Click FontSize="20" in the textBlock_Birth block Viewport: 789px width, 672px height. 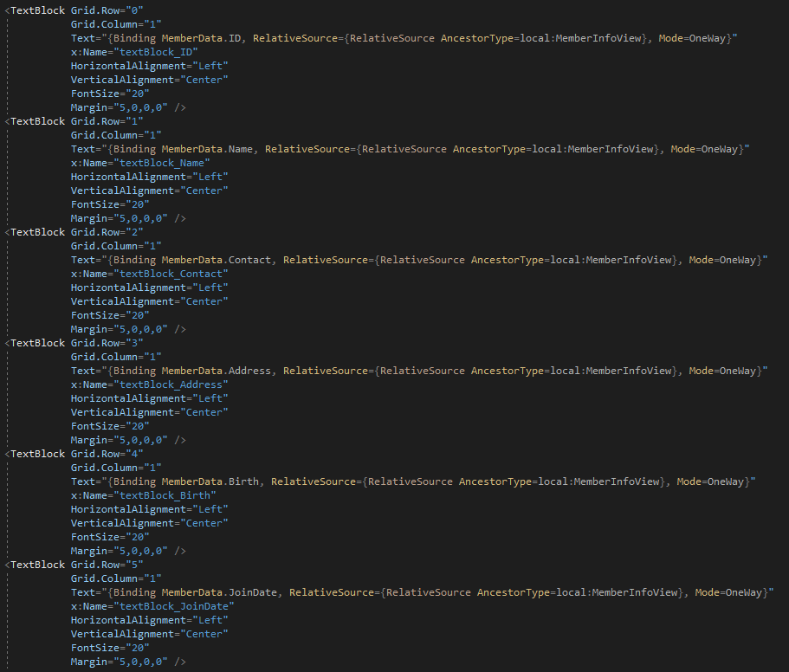(x=110, y=537)
